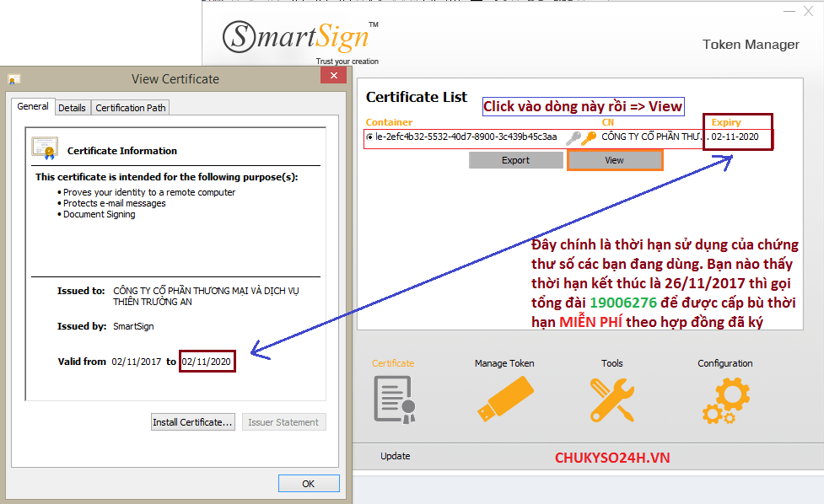The width and height of the screenshot is (824, 504).
Task: Click the certificate badge icon
Action: click(45, 148)
